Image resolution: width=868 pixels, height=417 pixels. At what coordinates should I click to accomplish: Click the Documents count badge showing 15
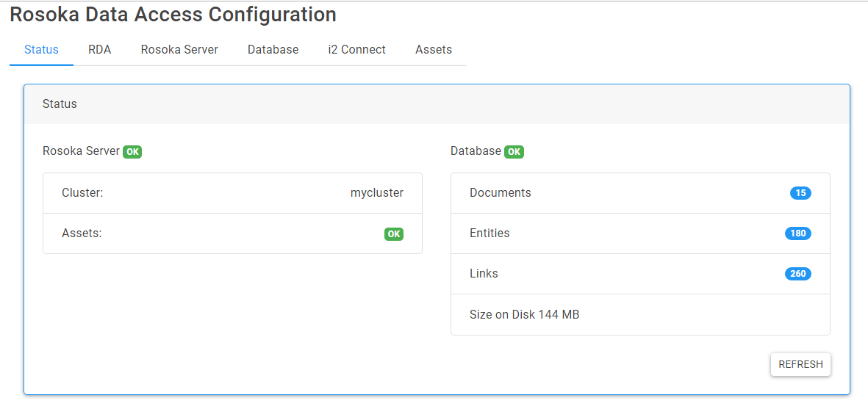pyautogui.click(x=800, y=193)
